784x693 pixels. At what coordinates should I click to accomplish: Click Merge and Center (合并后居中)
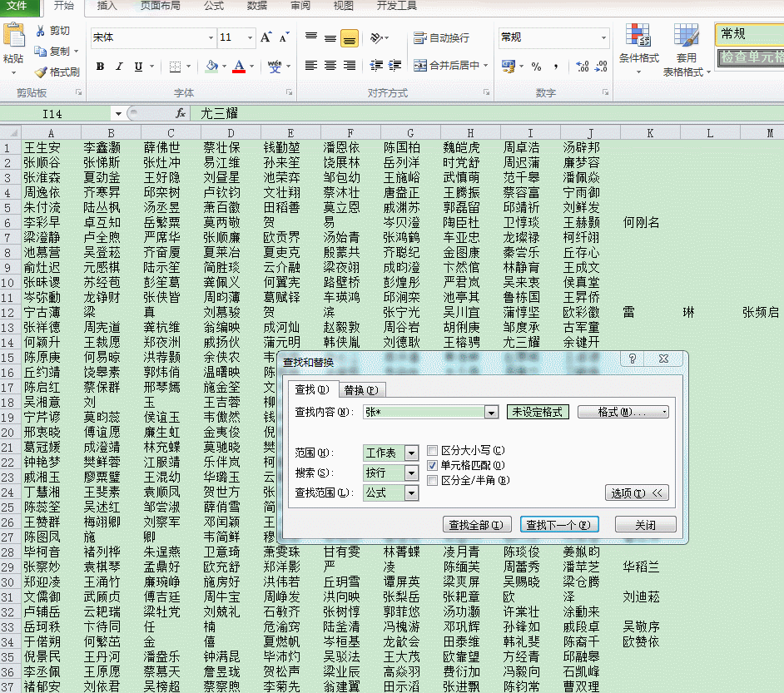(x=446, y=66)
